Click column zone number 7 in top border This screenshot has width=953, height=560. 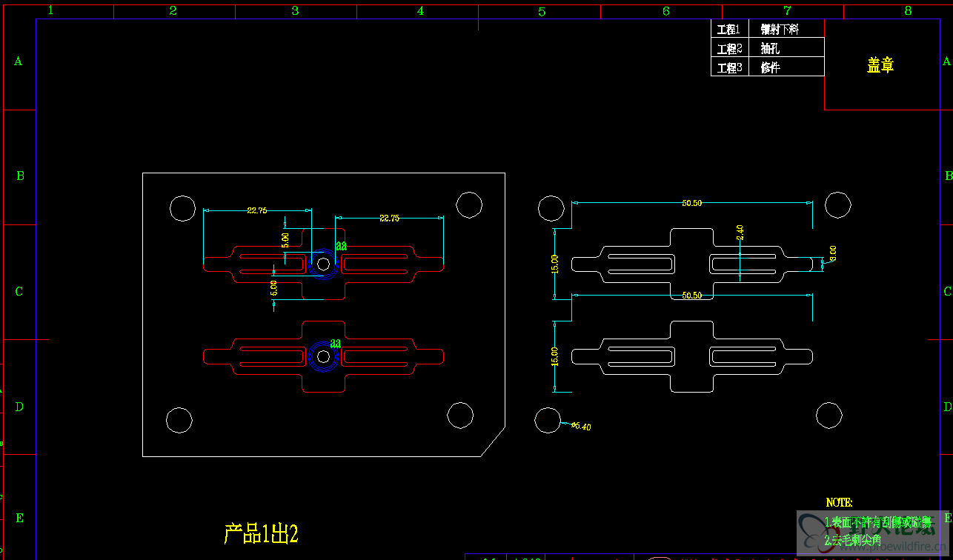click(787, 10)
